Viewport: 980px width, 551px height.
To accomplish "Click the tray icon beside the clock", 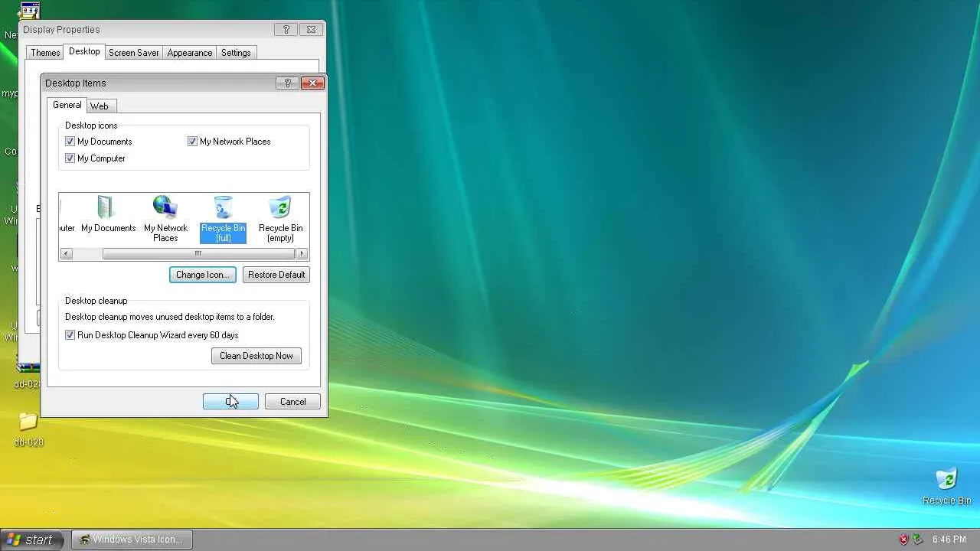I will tap(918, 540).
